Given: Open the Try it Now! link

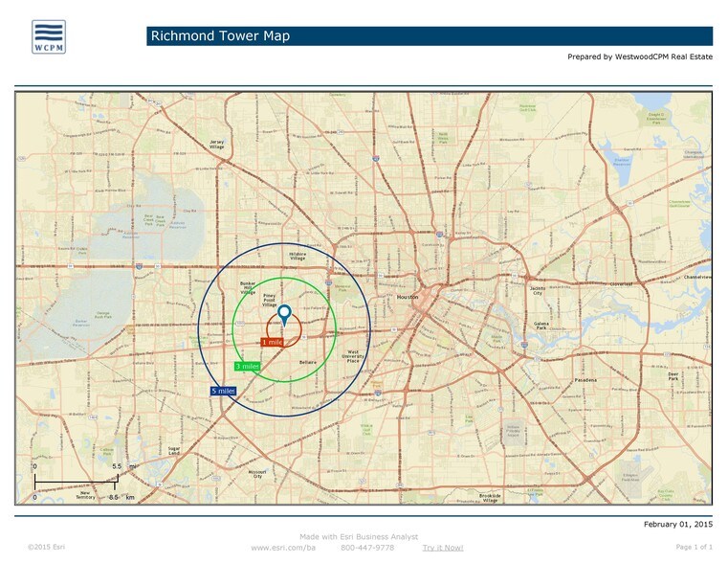Looking at the screenshot, I should point(442,548).
